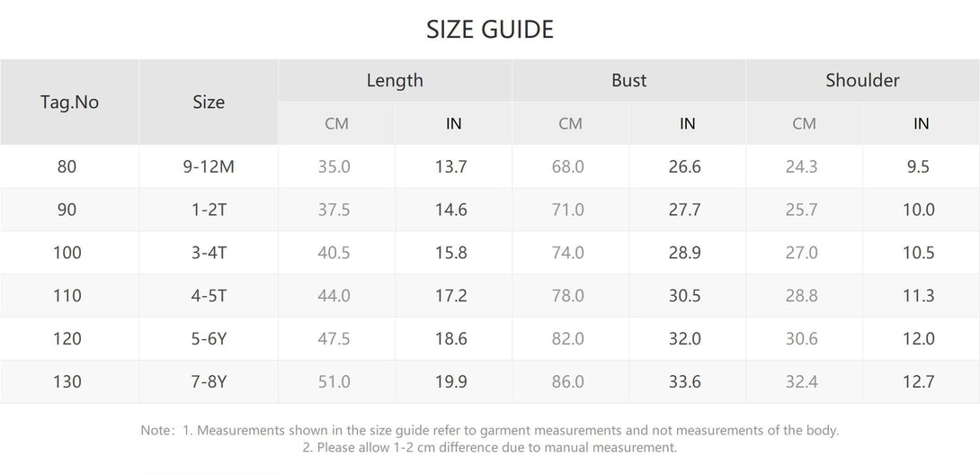Click the Shoulder column header
Image resolution: width=980 pixels, height=475 pixels.
coord(862,80)
